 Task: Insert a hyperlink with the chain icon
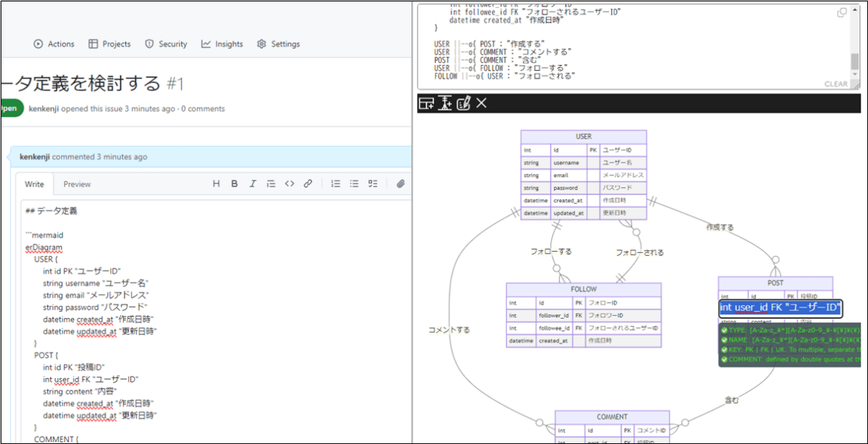click(307, 184)
